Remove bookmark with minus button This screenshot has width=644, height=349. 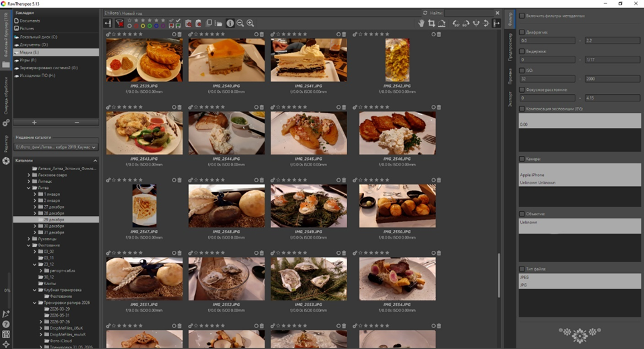pos(77,122)
